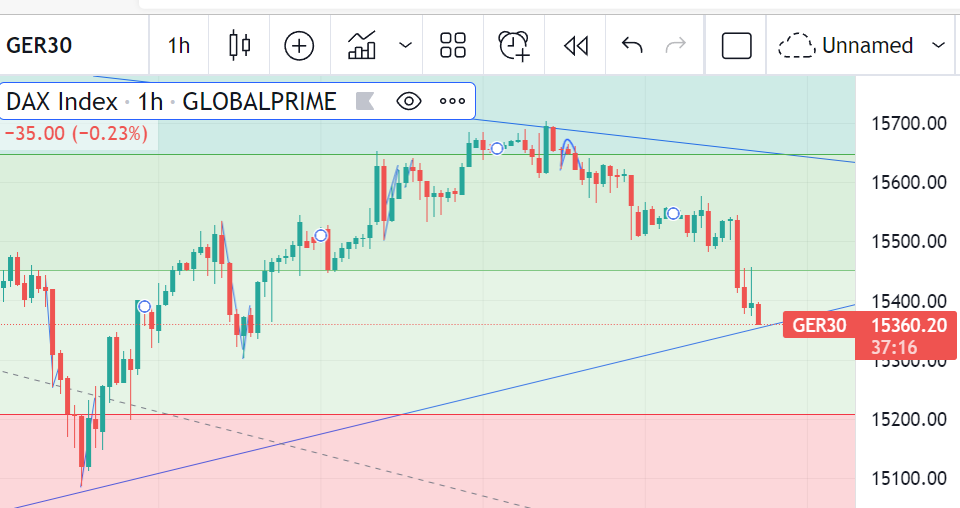Start bar replay mode
Screen dimensions: 960x508
pos(575,45)
